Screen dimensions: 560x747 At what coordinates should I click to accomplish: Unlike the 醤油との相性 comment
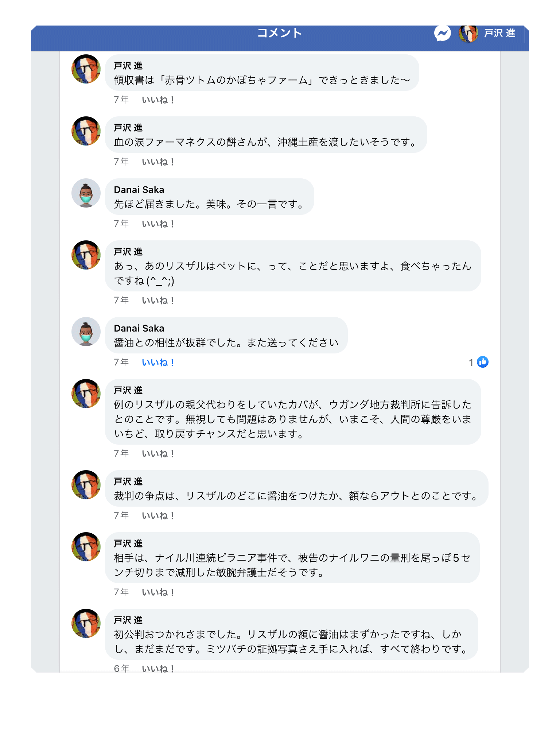point(158,363)
